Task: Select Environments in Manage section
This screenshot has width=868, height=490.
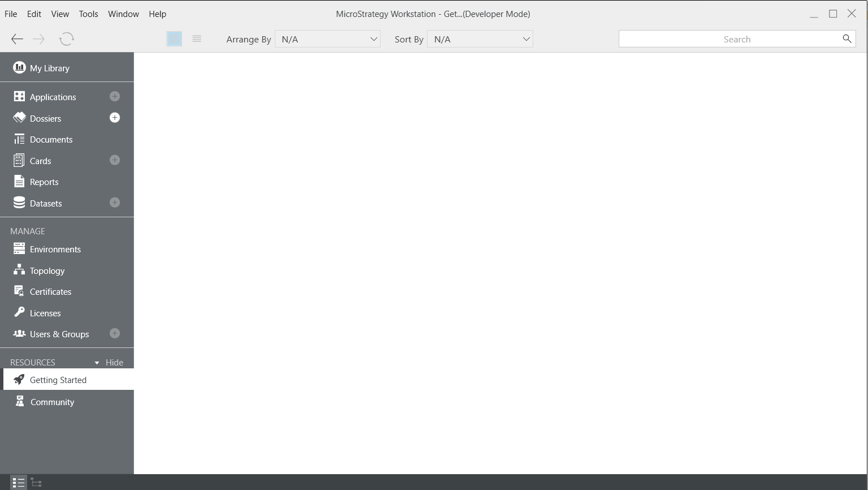Action: (x=55, y=250)
